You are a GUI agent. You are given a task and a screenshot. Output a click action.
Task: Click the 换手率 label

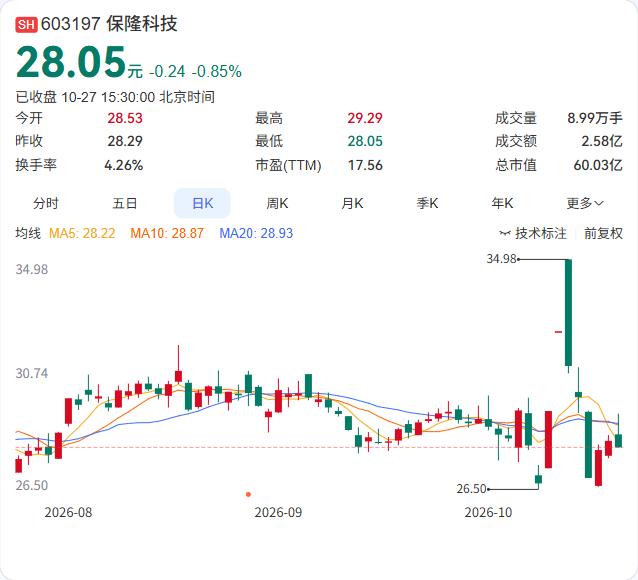pyautogui.click(x=36, y=165)
